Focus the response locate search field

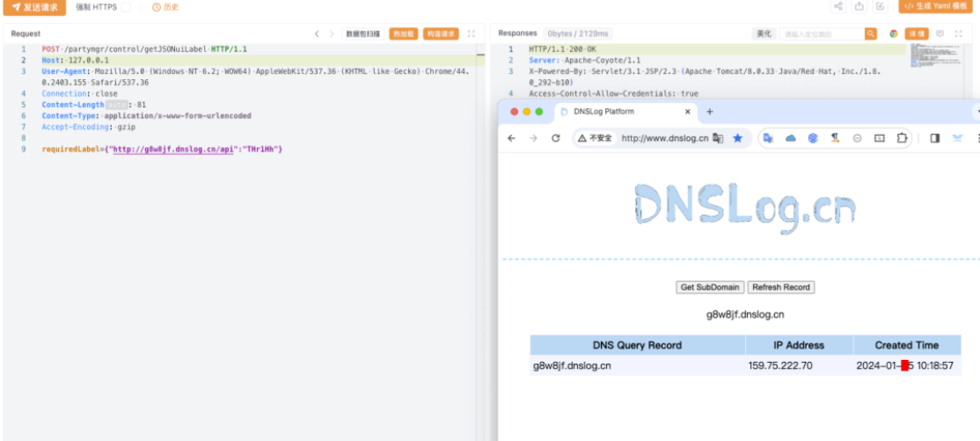[822, 33]
